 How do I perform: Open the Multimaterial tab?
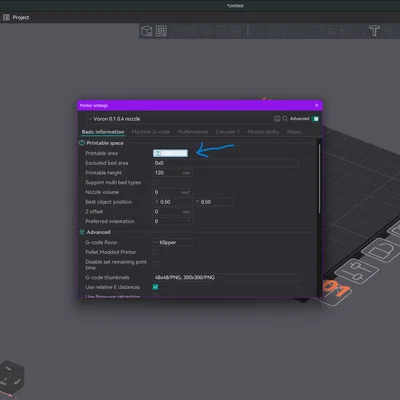point(193,132)
